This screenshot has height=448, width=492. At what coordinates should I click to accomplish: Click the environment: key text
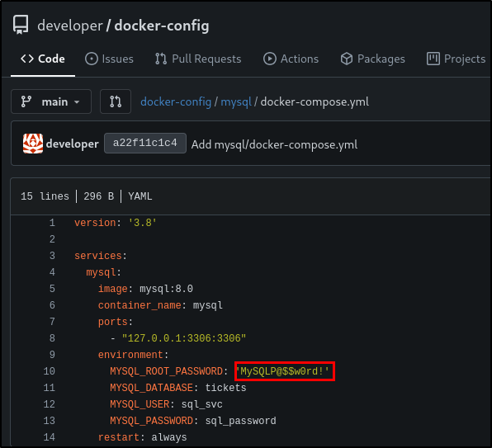click(134, 355)
